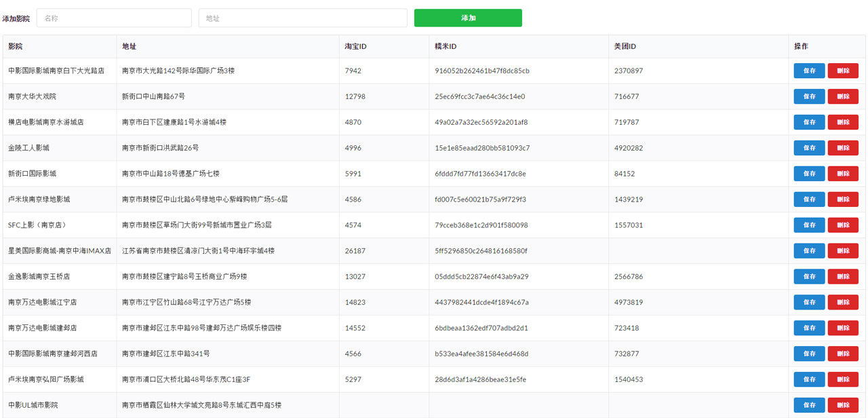Click the 地址 input field
The width and height of the screenshot is (868, 418).
coord(303,18)
